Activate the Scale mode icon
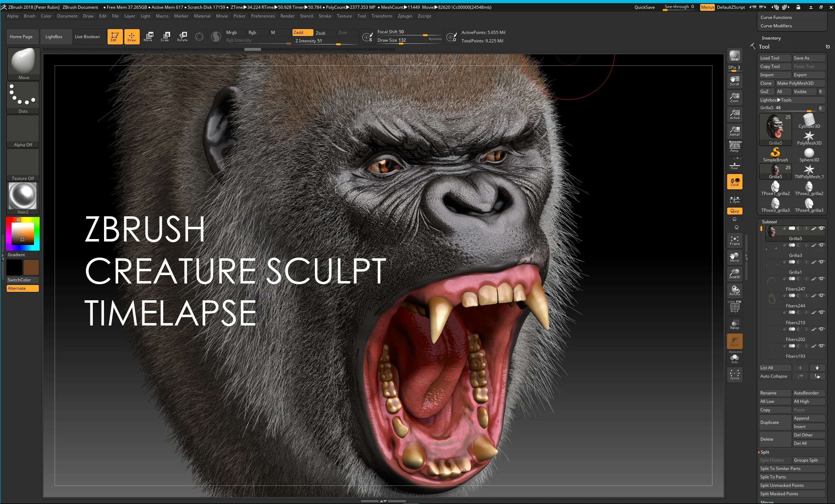This screenshot has width=835, height=504. coord(165,36)
